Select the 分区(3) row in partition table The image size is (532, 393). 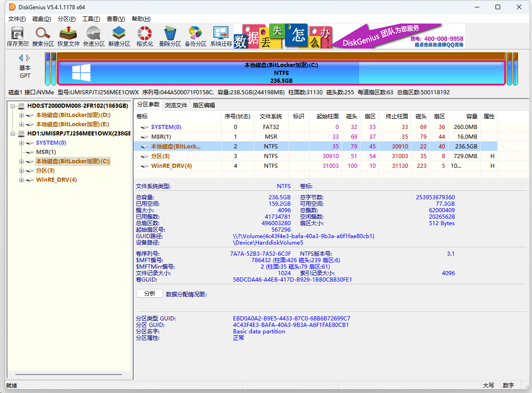pyautogui.click(x=316, y=156)
